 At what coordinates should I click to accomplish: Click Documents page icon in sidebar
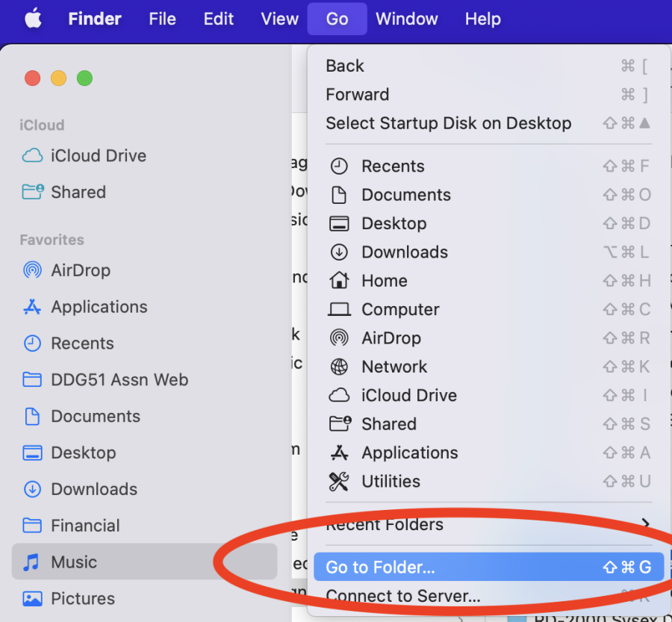pyautogui.click(x=32, y=416)
